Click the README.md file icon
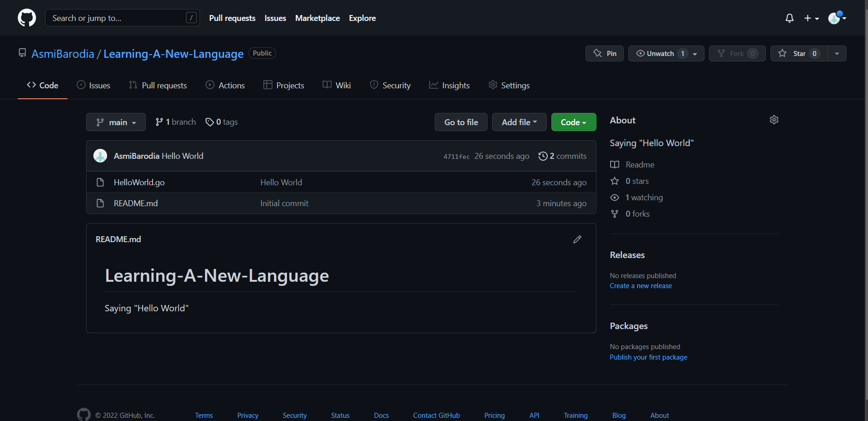This screenshot has width=868, height=421. [x=100, y=203]
